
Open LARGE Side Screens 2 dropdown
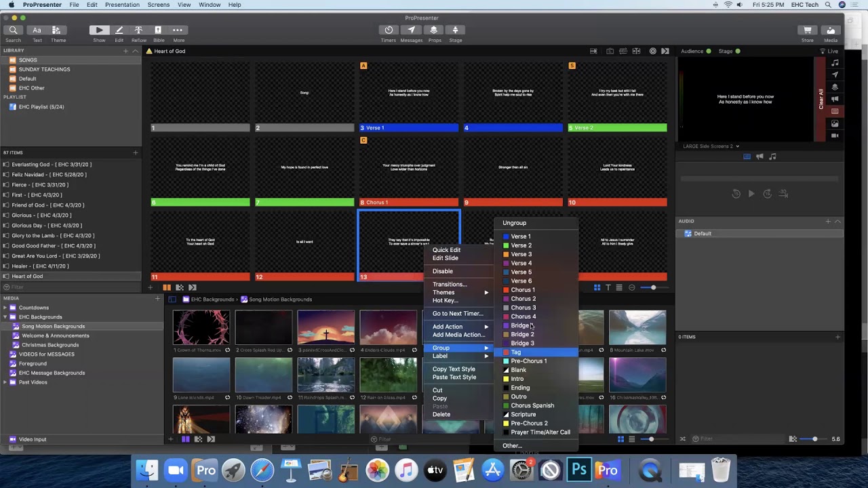tap(711, 146)
